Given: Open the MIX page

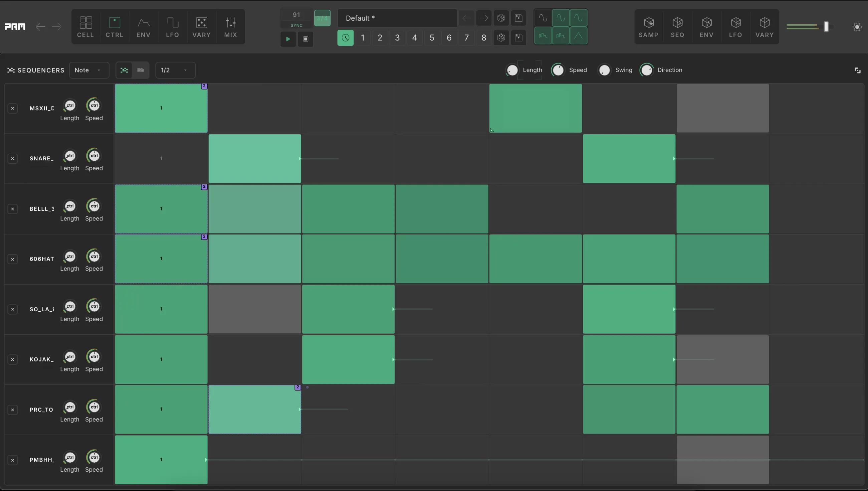Looking at the screenshot, I should point(230,27).
